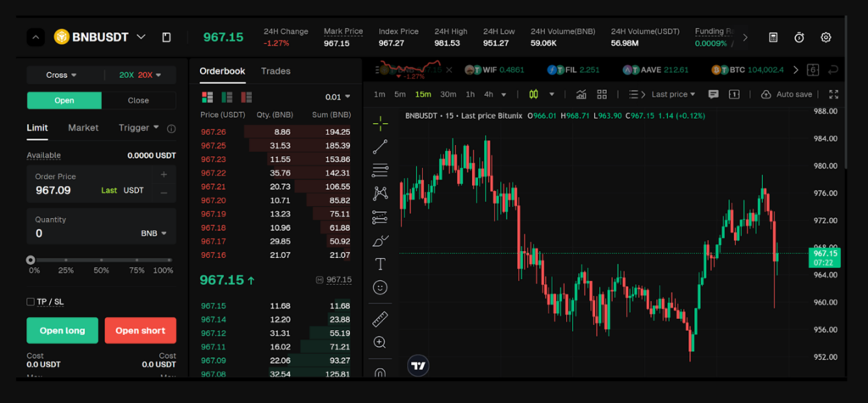Image resolution: width=868 pixels, height=403 pixels.
Task: Open the AAVE ticker chip
Action: 655,70
